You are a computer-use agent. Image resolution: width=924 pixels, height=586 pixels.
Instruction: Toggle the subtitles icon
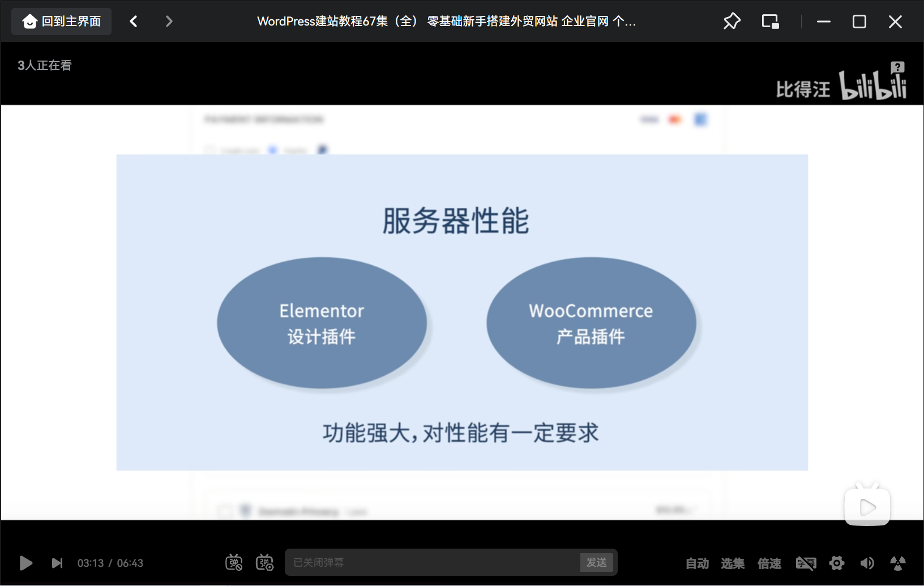pyautogui.click(x=806, y=563)
